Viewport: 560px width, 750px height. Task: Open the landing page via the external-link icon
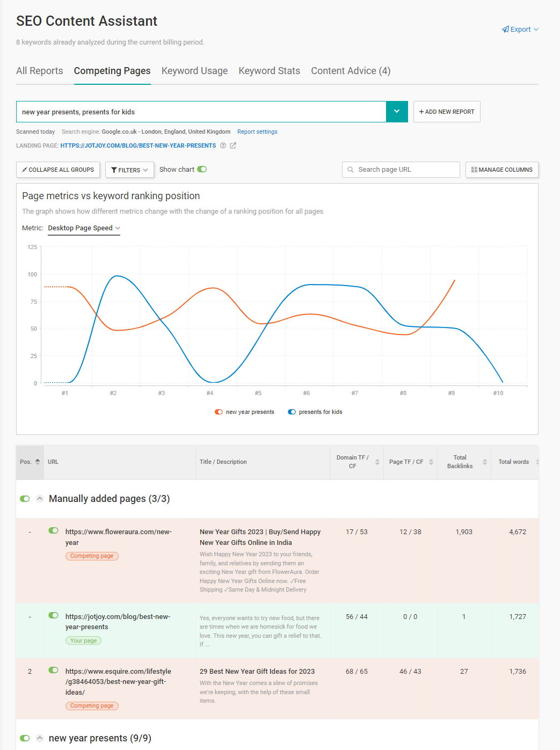pos(232,145)
